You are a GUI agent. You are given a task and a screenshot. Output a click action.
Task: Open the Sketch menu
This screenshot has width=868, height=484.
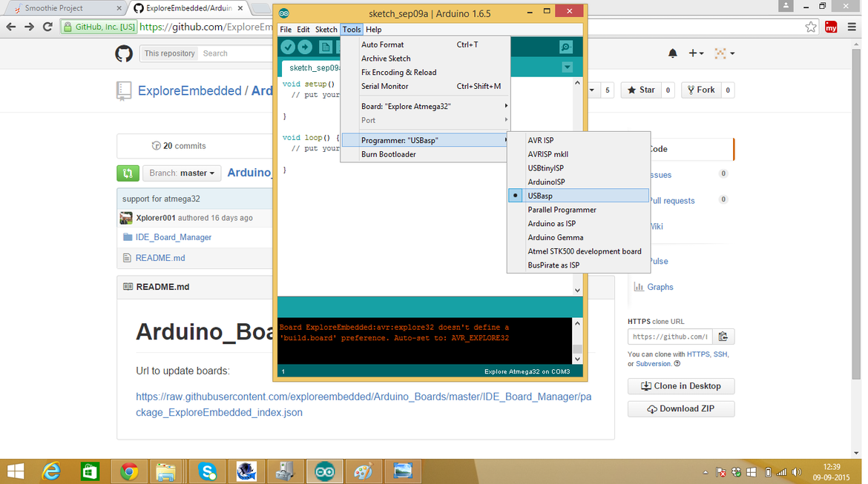click(326, 30)
